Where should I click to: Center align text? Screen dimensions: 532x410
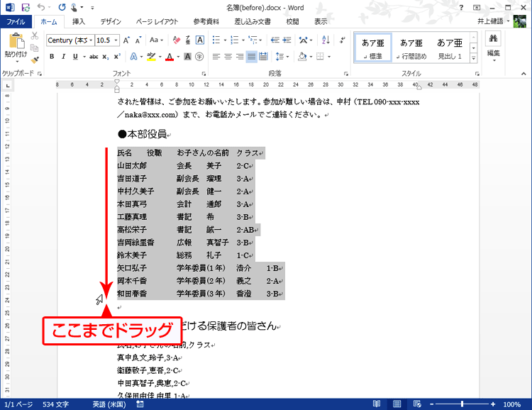point(228,57)
